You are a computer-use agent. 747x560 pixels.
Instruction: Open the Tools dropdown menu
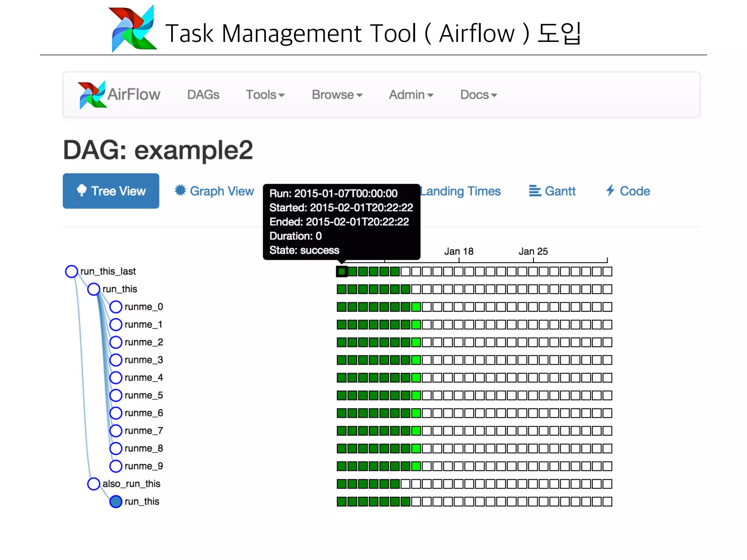pyautogui.click(x=265, y=95)
